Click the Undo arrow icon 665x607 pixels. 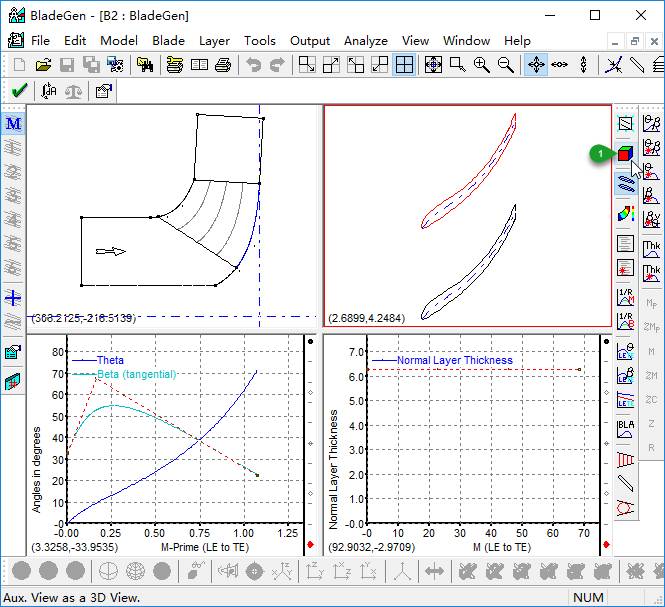tap(253, 65)
